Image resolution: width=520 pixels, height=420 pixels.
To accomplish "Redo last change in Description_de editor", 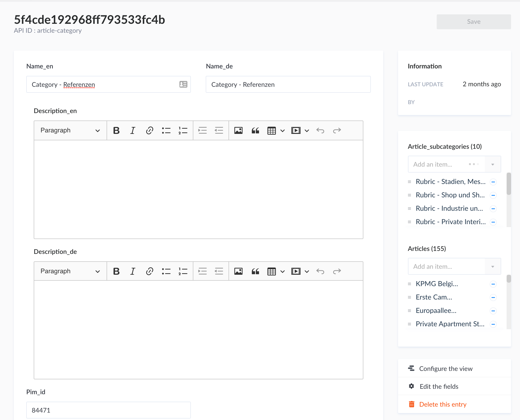I will pos(337,271).
